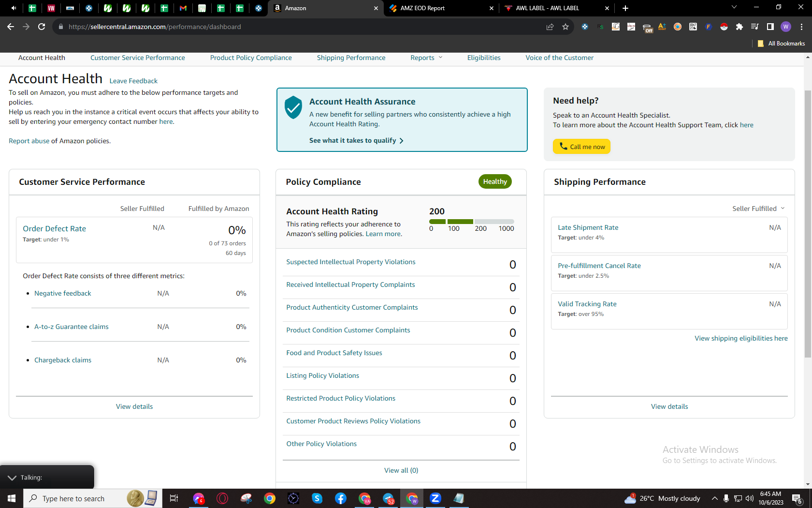Go to the Eligibilities menu item

point(484,58)
